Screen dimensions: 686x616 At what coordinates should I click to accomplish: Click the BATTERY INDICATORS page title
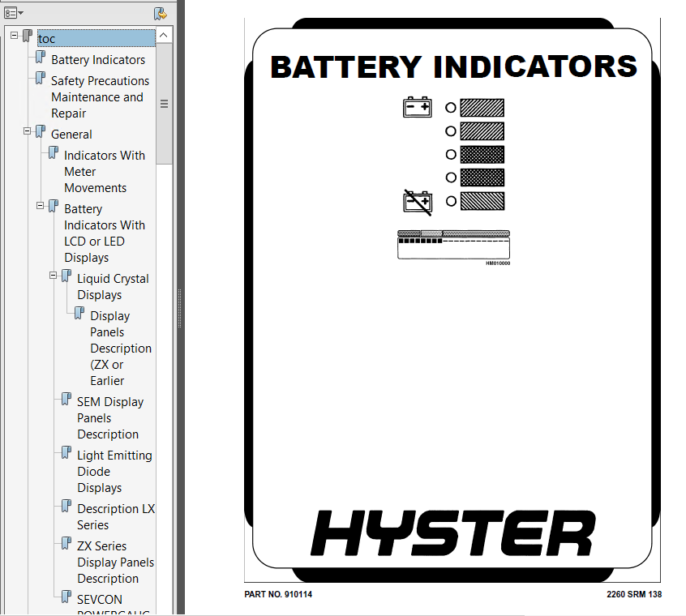click(454, 67)
